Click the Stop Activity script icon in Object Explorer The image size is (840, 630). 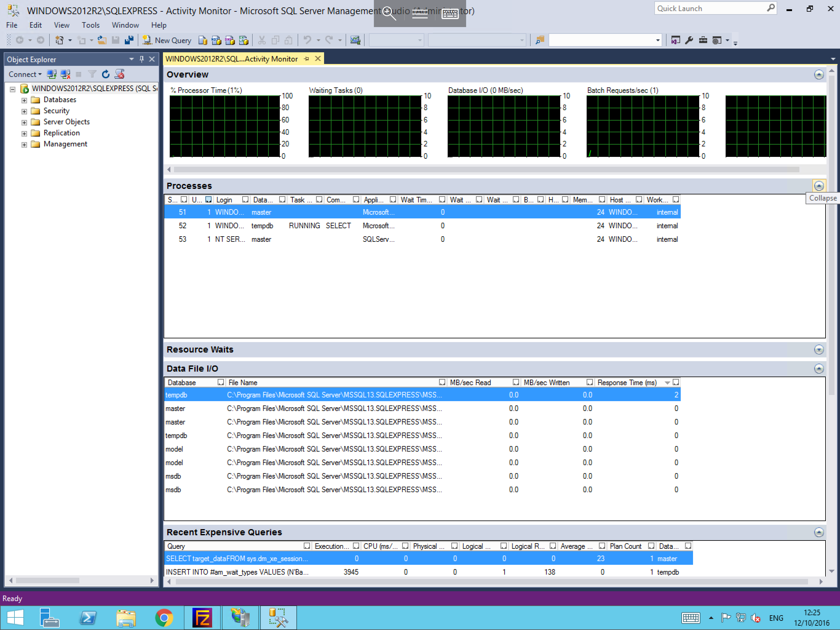click(x=120, y=74)
